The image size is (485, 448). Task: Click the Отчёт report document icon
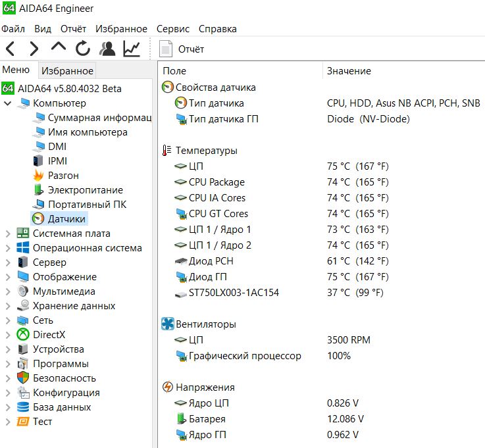coord(166,49)
